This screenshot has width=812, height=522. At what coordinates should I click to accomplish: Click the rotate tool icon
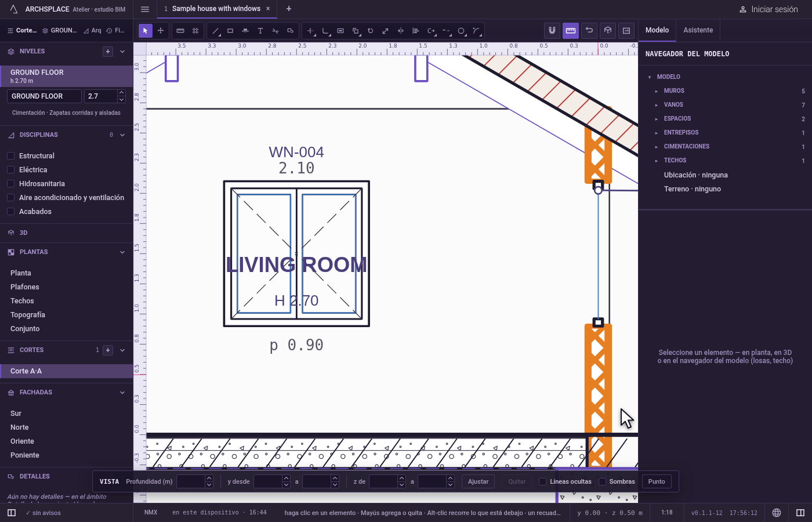pyautogui.click(x=371, y=30)
